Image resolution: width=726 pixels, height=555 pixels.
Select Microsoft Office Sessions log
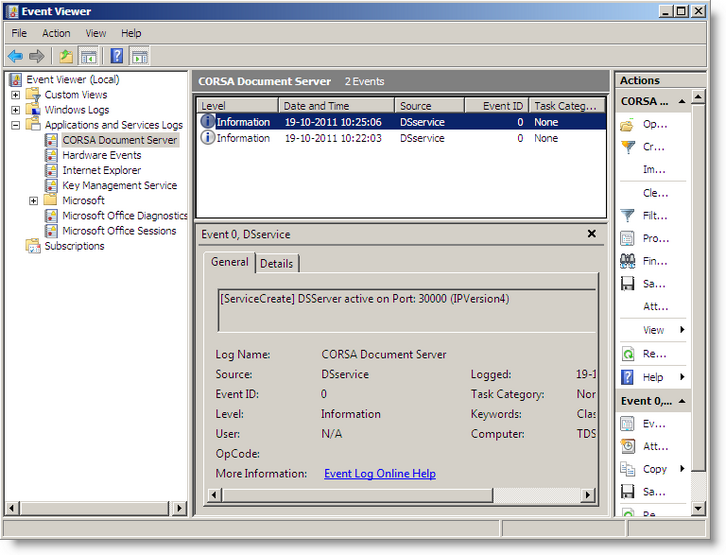pyautogui.click(x=119, y=231)
